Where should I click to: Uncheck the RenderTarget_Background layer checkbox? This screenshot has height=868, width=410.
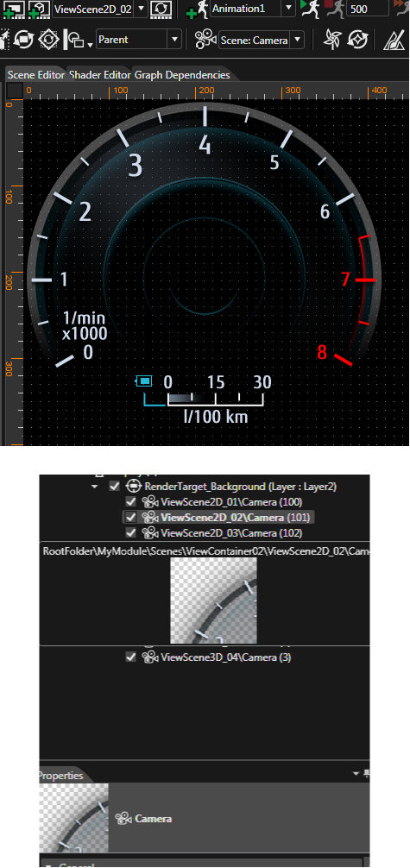[115, 487]
